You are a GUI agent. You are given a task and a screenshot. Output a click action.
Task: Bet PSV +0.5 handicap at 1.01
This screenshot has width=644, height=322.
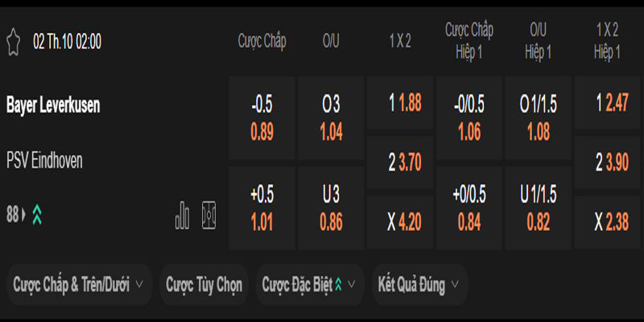click(x=262, y=208)
